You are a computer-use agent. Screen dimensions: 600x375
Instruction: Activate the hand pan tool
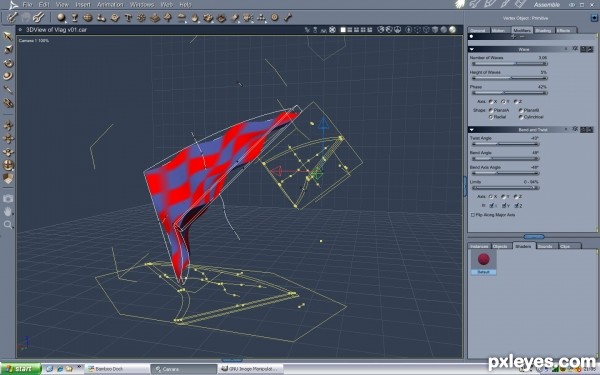[8, 212]
